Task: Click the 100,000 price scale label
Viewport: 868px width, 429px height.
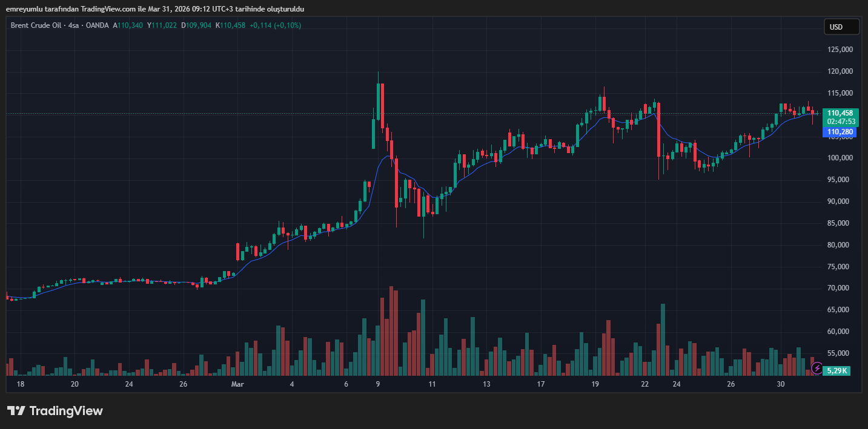Action: point(840,158)
